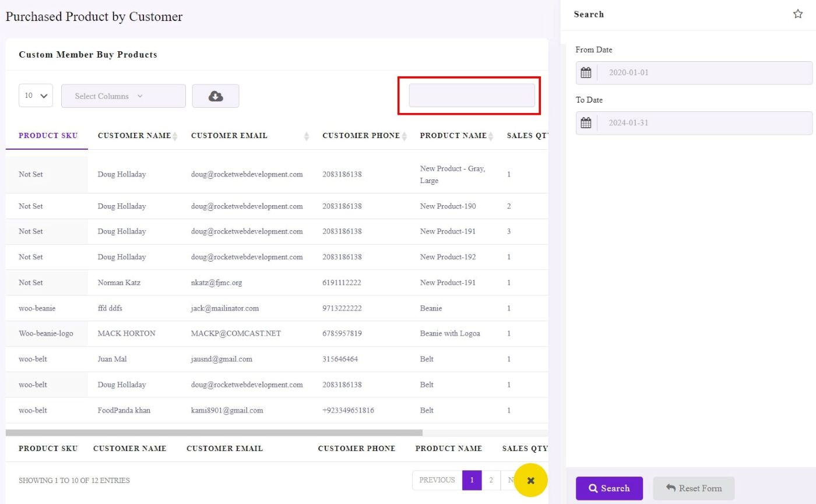Click kami8901@gmail.com email cell

click(x=227, y=411)
